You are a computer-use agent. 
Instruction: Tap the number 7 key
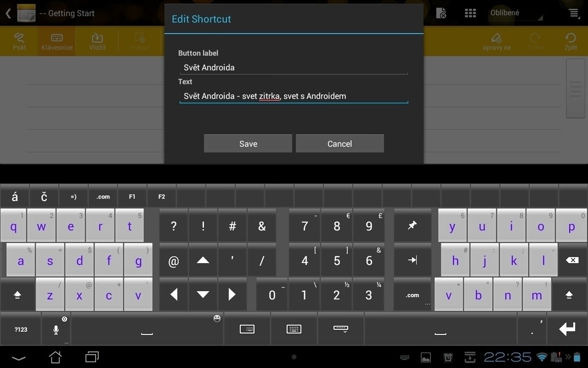click(305, 225)
